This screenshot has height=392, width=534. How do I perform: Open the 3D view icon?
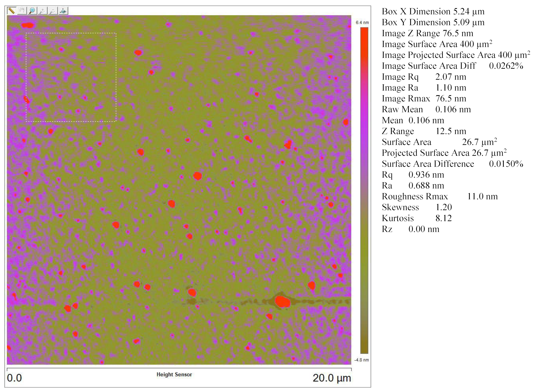63,11
